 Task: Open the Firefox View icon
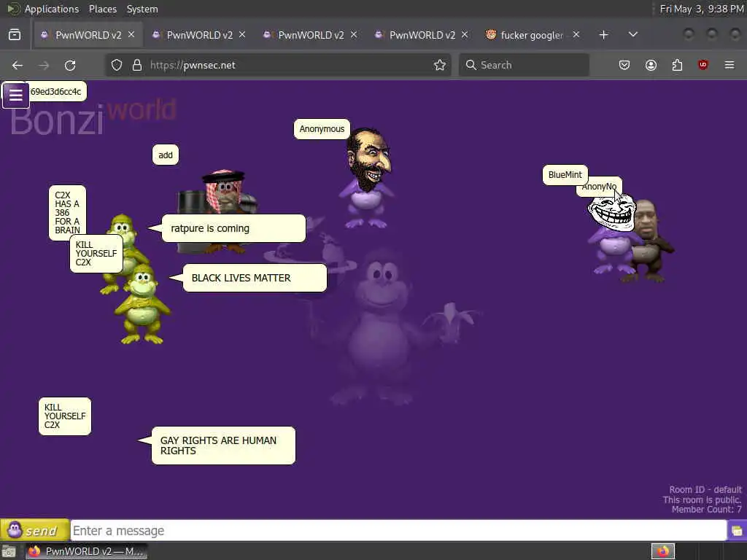[x=15, y=35]
